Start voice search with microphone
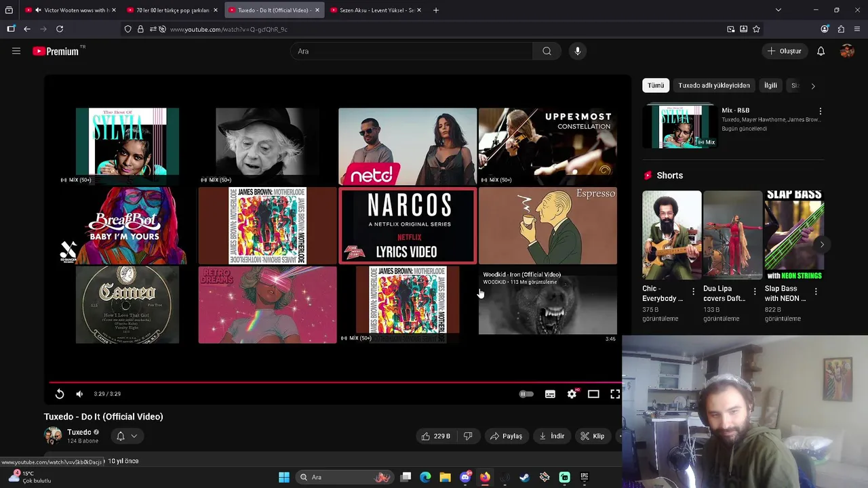Viewport: 868px width, 488px height. coord(578,51)
